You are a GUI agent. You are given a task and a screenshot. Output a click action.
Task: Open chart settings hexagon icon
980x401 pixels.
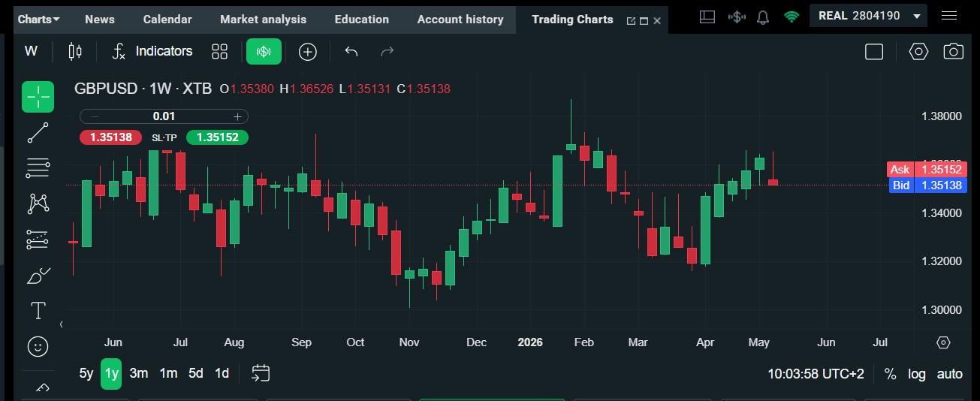coord(918,51)
